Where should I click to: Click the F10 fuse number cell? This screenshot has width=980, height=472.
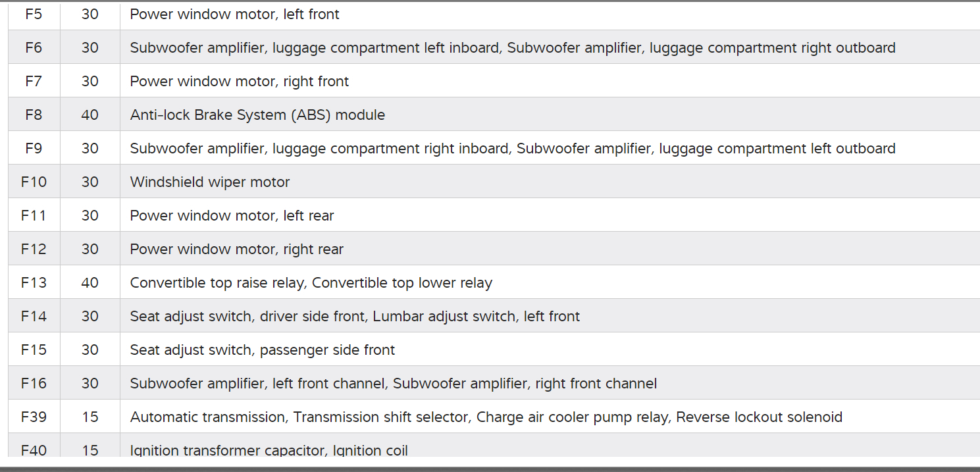point(34,182)
